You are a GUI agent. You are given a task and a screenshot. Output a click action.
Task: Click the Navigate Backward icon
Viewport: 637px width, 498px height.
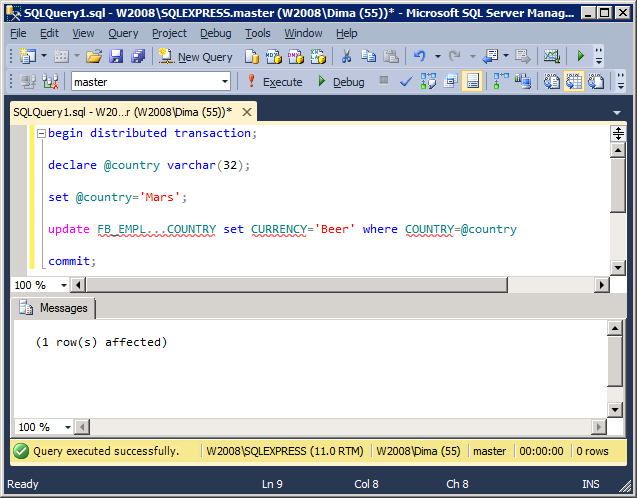point(490,56)
